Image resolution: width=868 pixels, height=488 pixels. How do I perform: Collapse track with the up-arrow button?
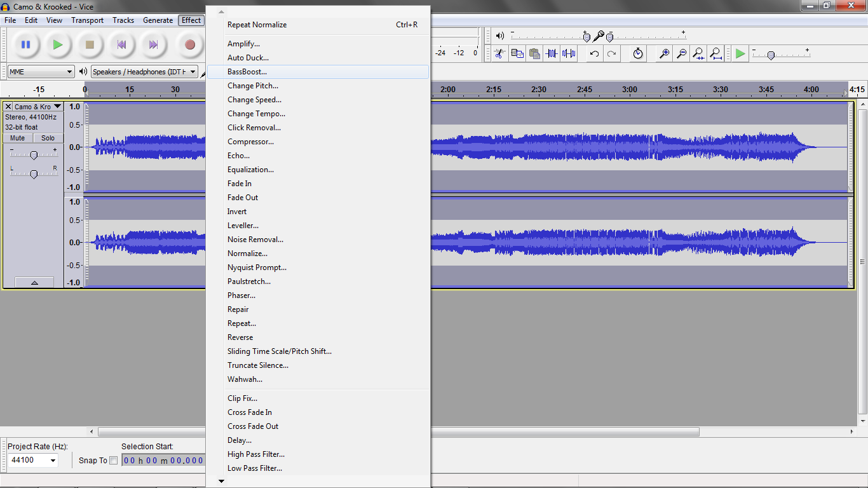click(34, 282)
